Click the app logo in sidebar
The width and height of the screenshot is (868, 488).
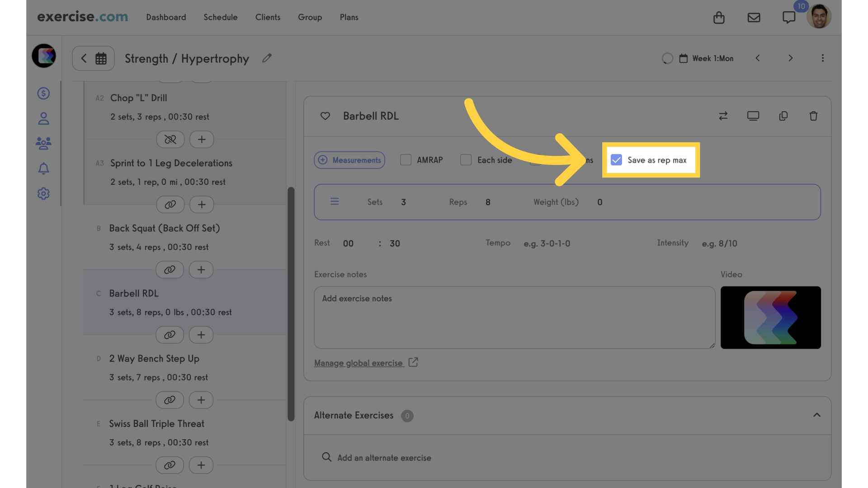point(44,56)
